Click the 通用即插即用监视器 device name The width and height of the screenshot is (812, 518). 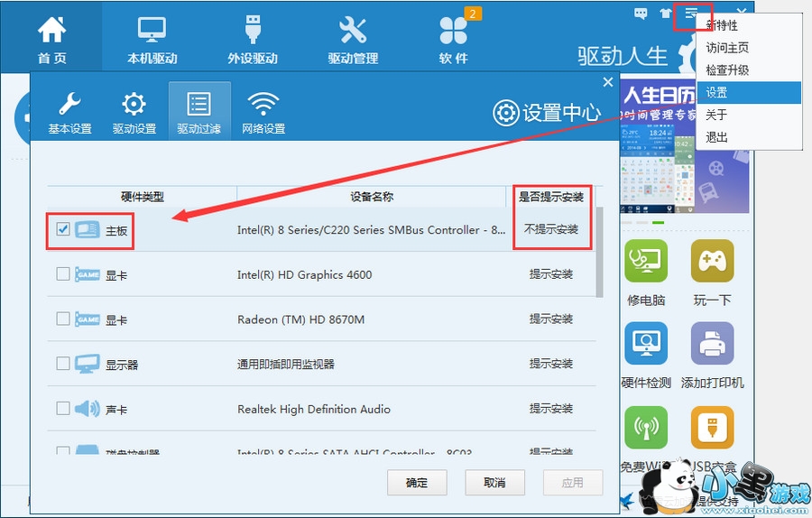click(x=286, y=365)
